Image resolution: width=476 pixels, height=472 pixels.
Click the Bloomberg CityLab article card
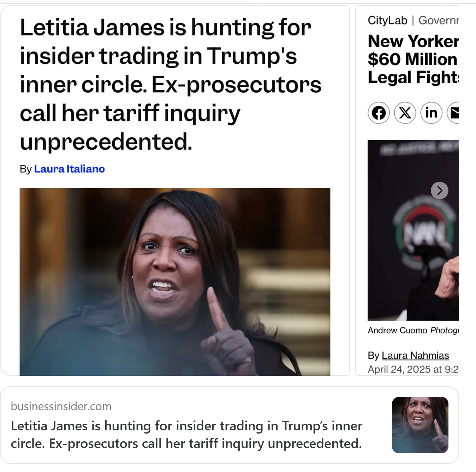407,190
